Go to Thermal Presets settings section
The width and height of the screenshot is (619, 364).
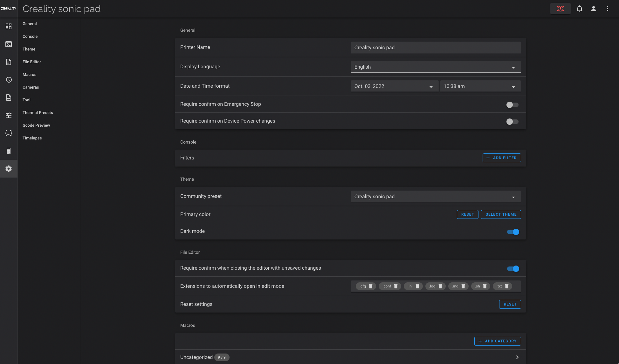(x=38, y=113)
